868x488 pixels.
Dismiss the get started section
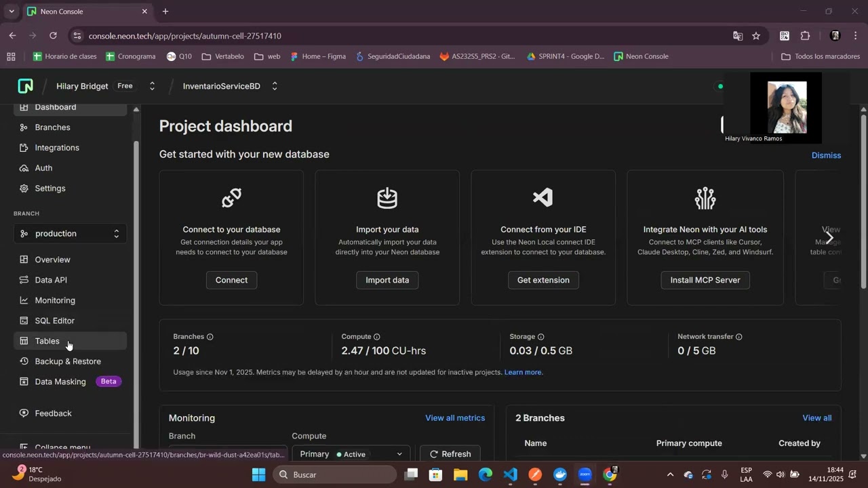[826, 155]
